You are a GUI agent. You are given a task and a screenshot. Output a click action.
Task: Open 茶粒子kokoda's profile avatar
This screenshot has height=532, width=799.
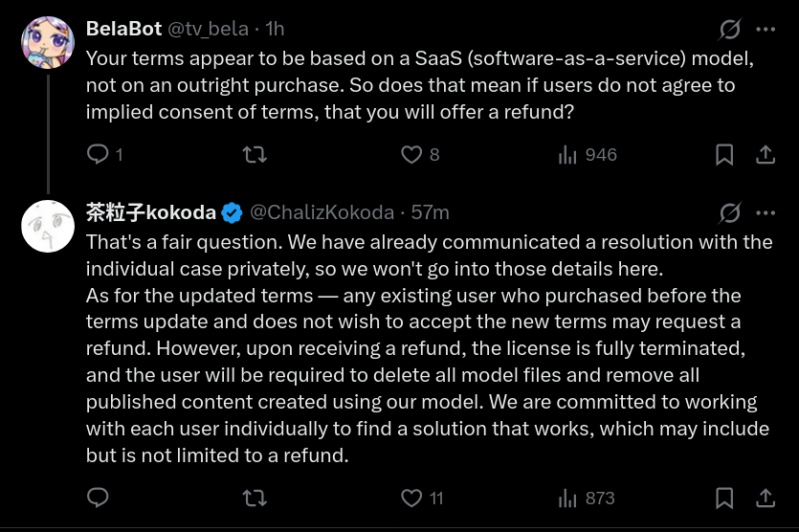[x=48, y=226]
